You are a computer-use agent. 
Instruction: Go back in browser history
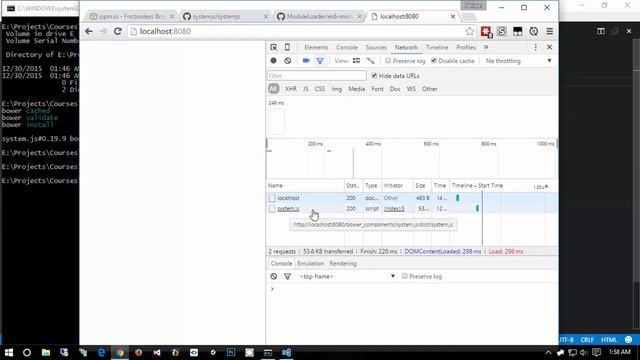click(x=89, y=31)
